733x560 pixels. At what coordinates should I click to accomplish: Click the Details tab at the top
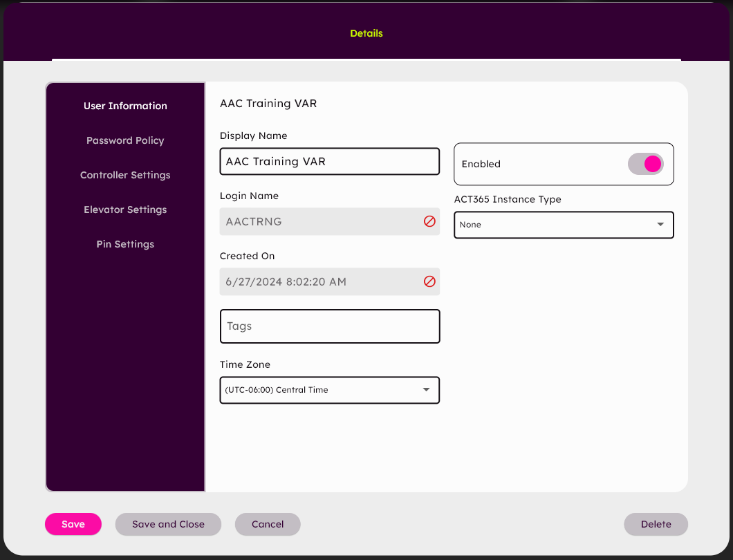pos(366,32)
